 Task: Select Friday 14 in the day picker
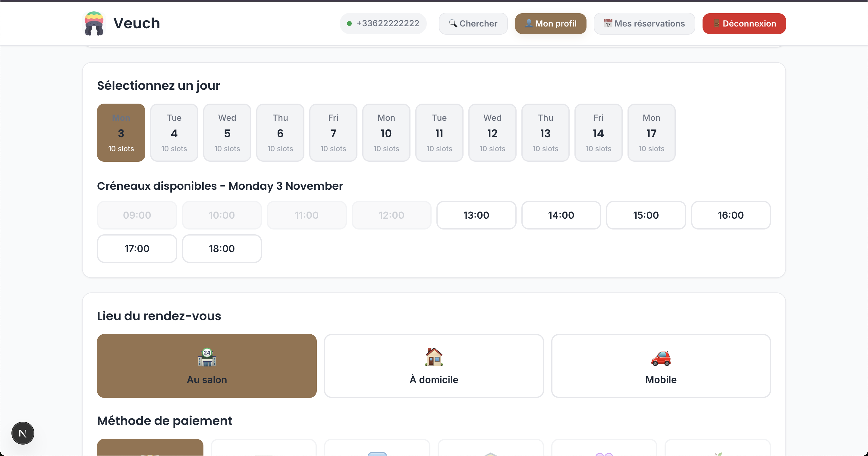tap(598, 133)
